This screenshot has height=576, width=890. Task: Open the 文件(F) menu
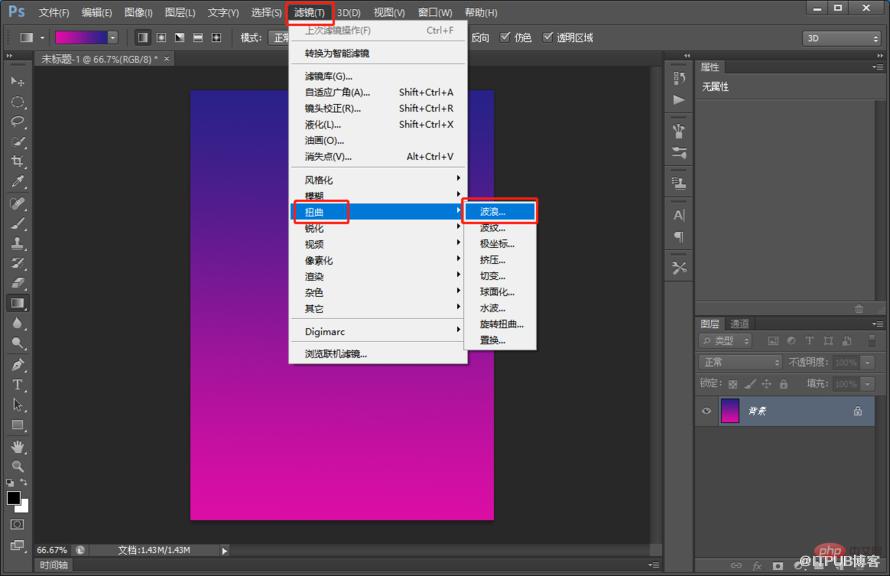click(54, 12)
